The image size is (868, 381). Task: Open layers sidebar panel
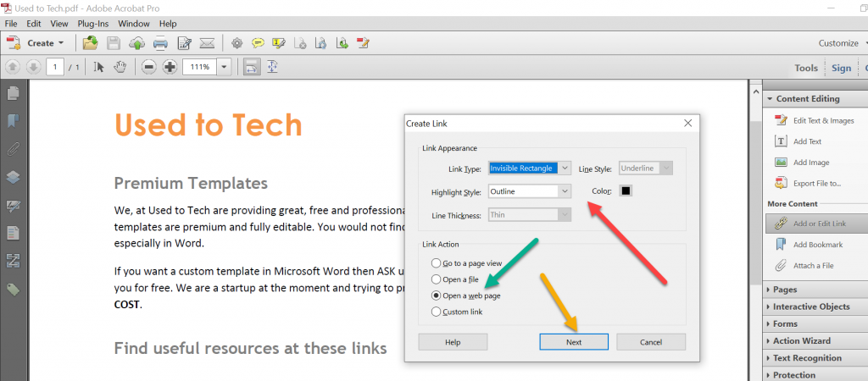tap(14, 177)
